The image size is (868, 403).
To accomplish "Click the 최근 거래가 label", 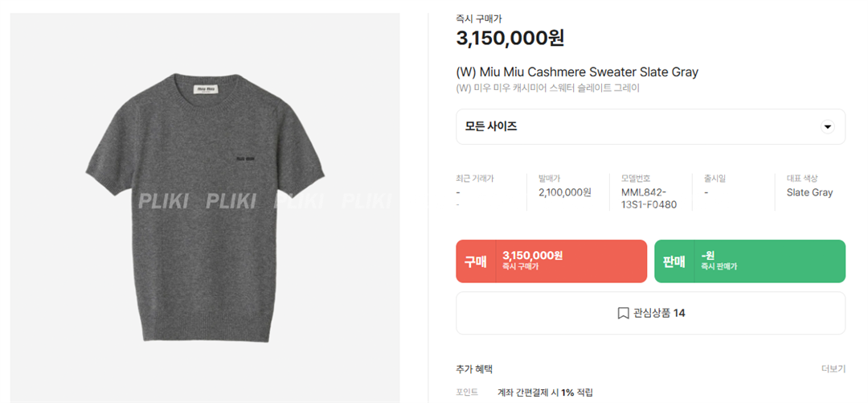I will tap(474, 179).
